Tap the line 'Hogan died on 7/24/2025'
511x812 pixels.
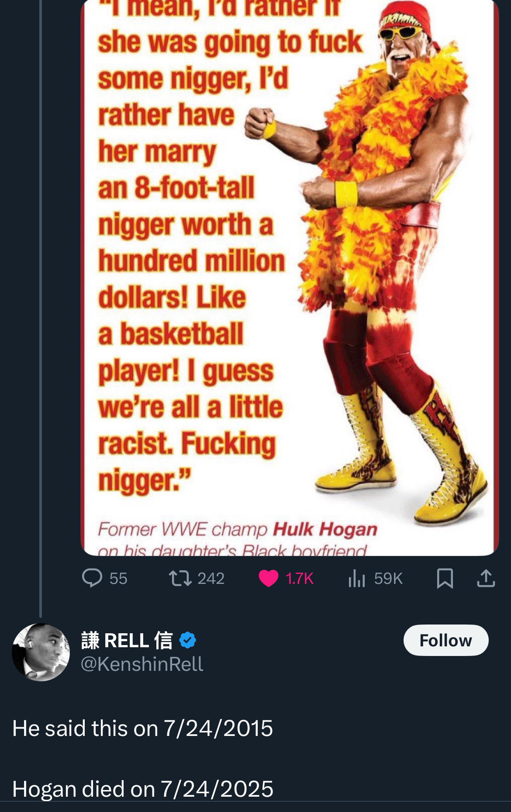point(142,789)
